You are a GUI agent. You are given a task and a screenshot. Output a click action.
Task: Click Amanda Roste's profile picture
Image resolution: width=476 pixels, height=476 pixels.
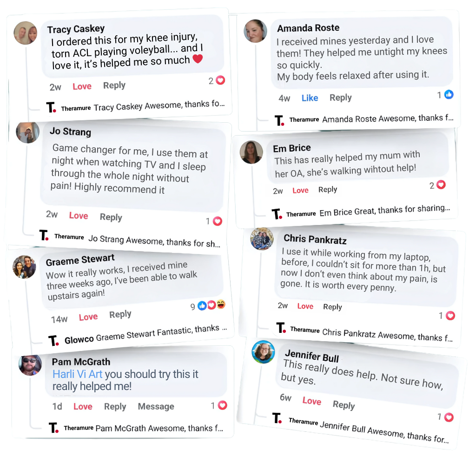[255, 31]
